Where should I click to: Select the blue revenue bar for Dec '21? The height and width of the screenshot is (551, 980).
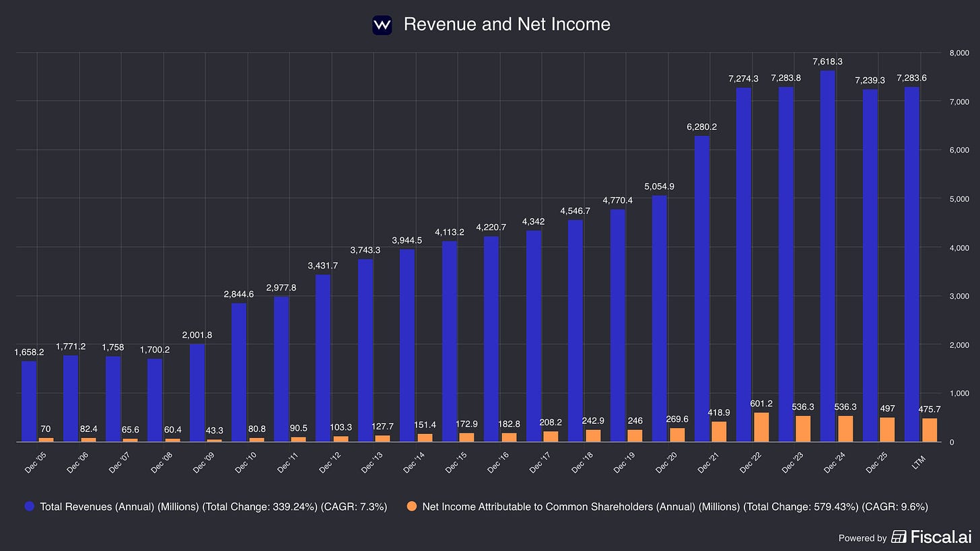(x=702, y=289)
